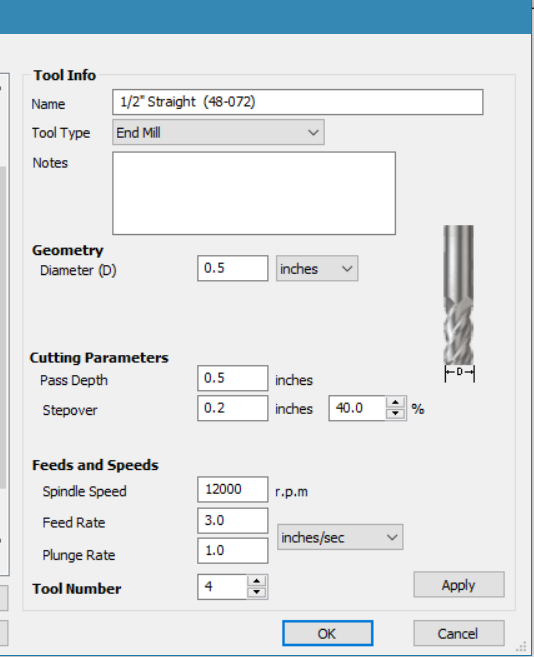
Task: Increase the Tool Number with up arrow
Action: click(257, 581)
